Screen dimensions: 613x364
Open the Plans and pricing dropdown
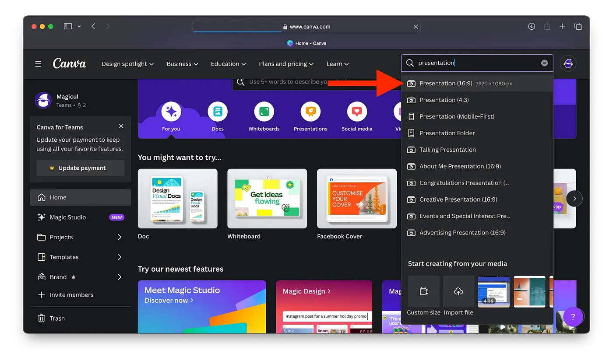[x=286, y=64]
